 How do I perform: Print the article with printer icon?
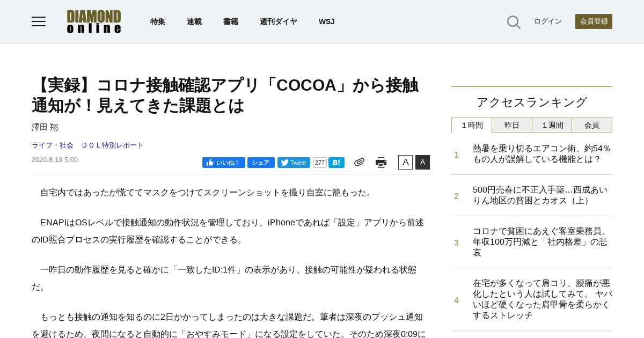[x=381, y=163]
